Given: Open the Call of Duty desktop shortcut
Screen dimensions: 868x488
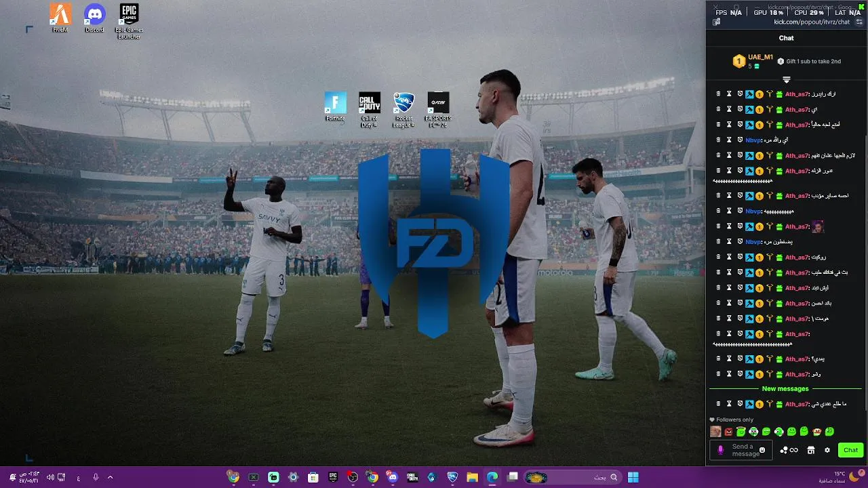Looking at the screenshot, I should tap(370, 110).
